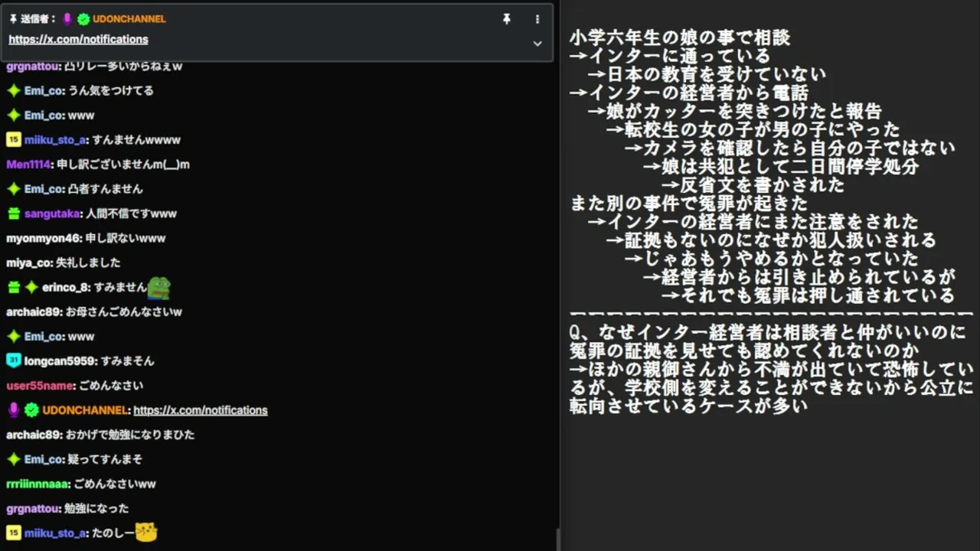Click the broadcaster microphone badge in pinned header
The width and height of the screenshot is (980, 551).
67,19
